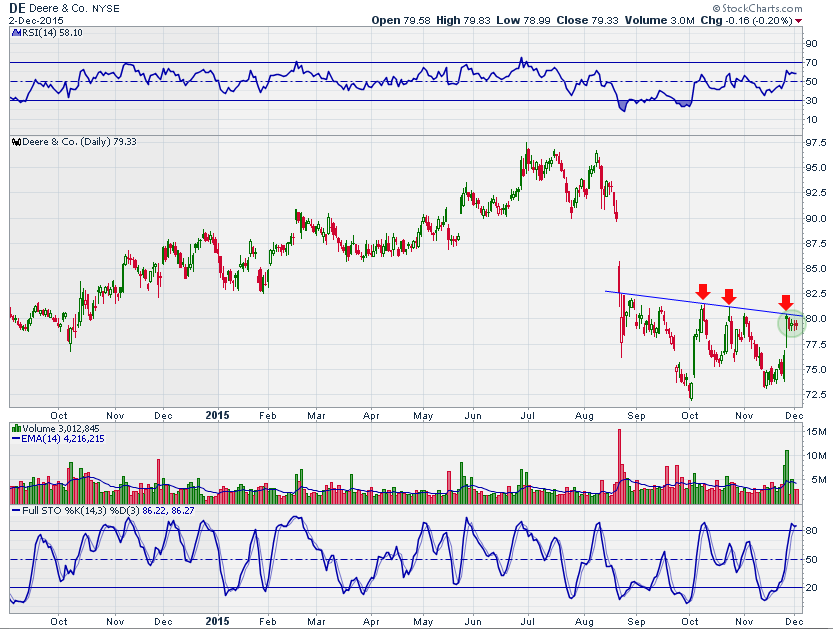The image size is (833, 629).
Task: Click the 15M volume axis label
Action: 816,431
